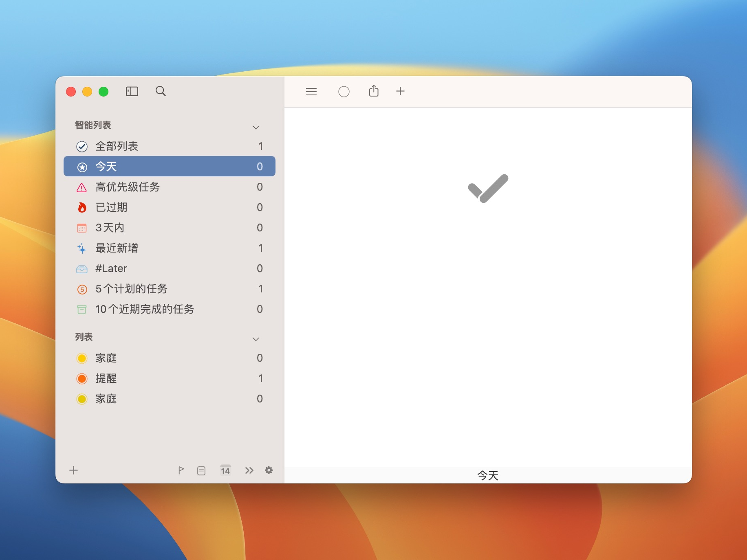Open settings gear in sidebar footer

pyautogui.click(x=269, y=470)
